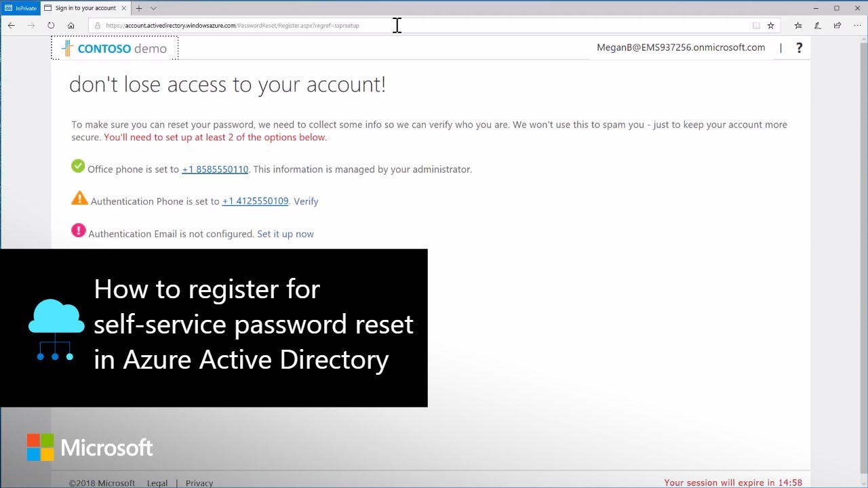Click '©2018 Microsoft' footer text
868x488 pixels.
click(102, 483)
